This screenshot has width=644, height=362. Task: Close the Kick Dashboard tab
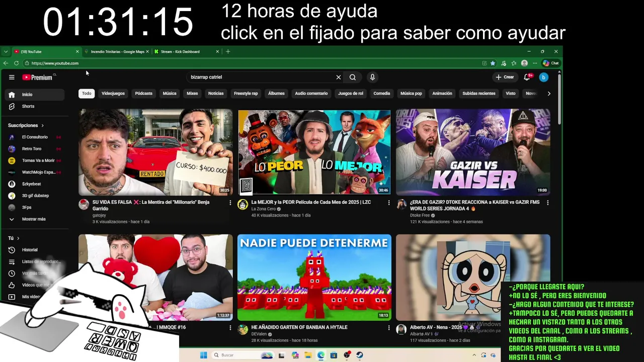(x=217, y=51)
